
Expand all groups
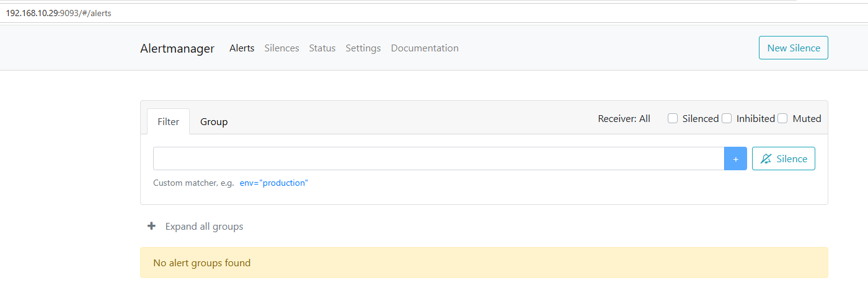tap(204, 226)
